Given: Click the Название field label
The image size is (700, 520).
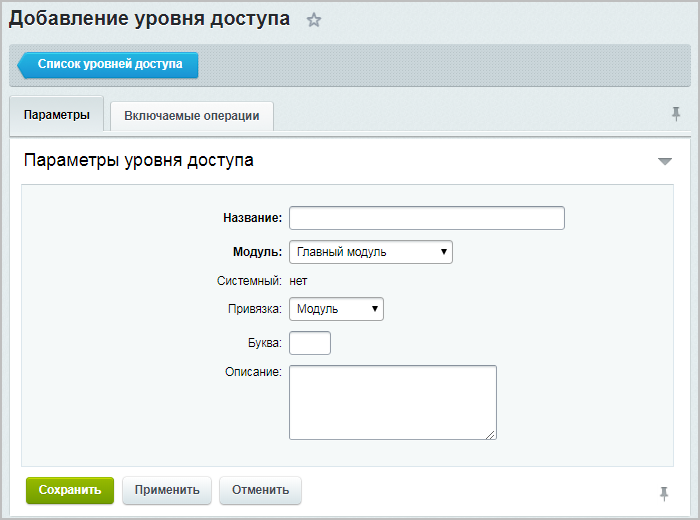Looking at the screenshot, I should (252, 218).
